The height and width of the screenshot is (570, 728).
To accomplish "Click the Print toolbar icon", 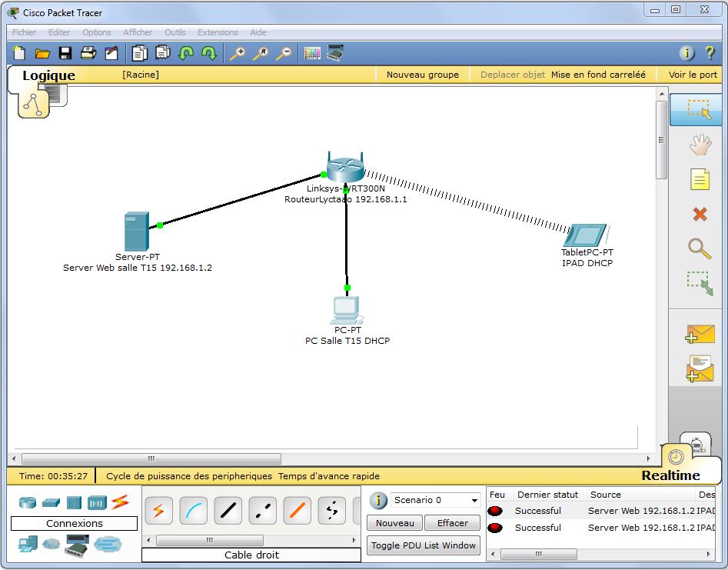I will [x=88, y=53].
